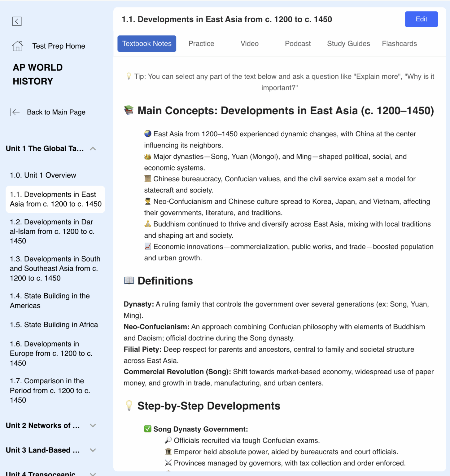Screen dimensions: 450x476
Task: Click the books icon beside Main Concepts heading
Action: [x=129, y=110]
